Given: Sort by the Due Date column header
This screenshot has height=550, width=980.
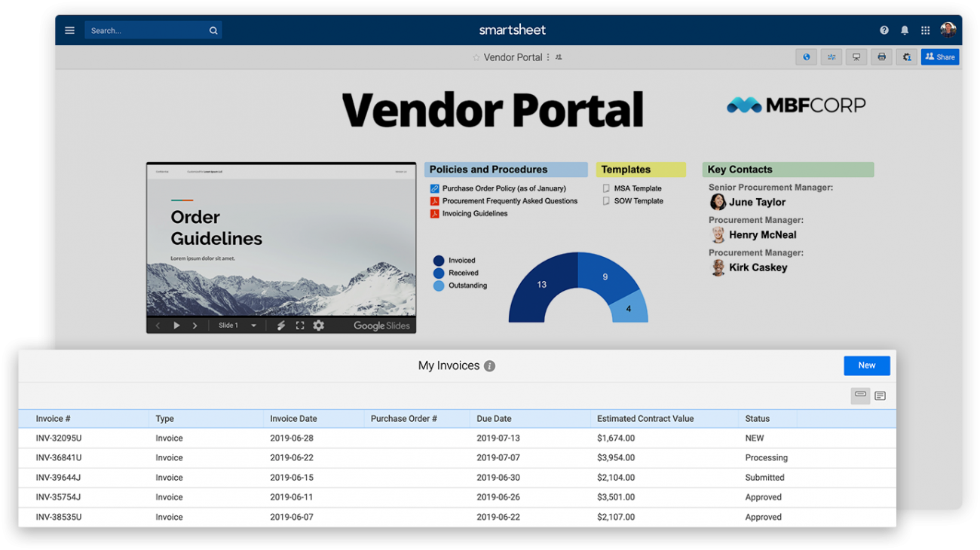Looking at the screenshot, I should [494, 419].
